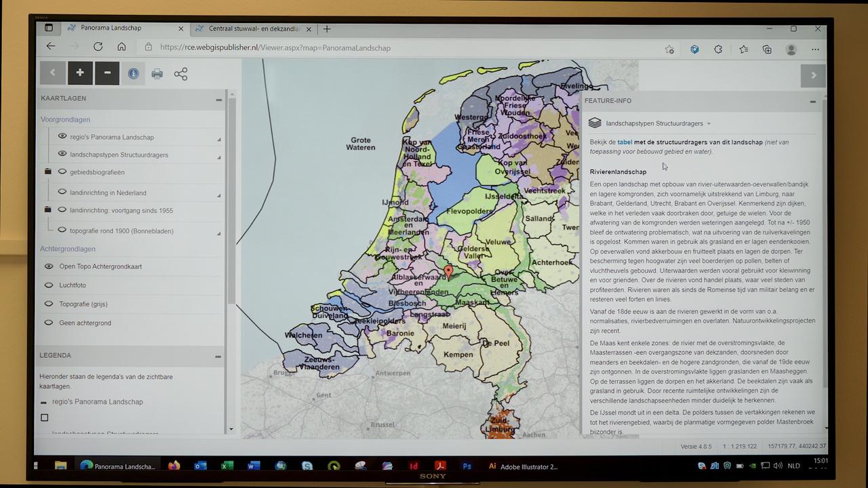The image size is (868, 488).
Task: Open Excel from the taskbar
Action: [227, 466]
